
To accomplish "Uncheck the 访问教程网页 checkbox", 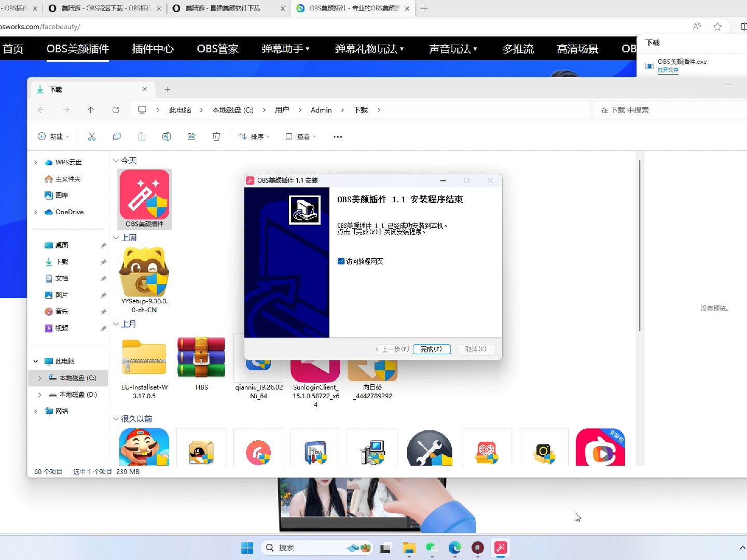I will [x=341, y=261].
